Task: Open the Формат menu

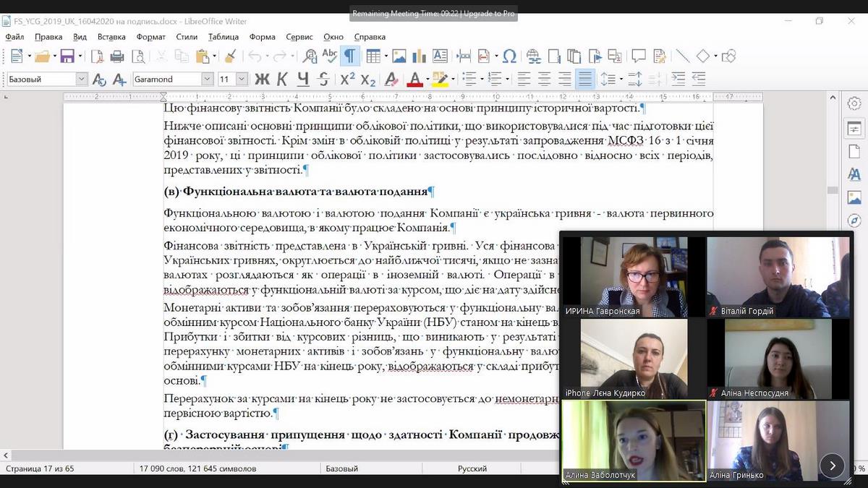Action: click(150, 37)
